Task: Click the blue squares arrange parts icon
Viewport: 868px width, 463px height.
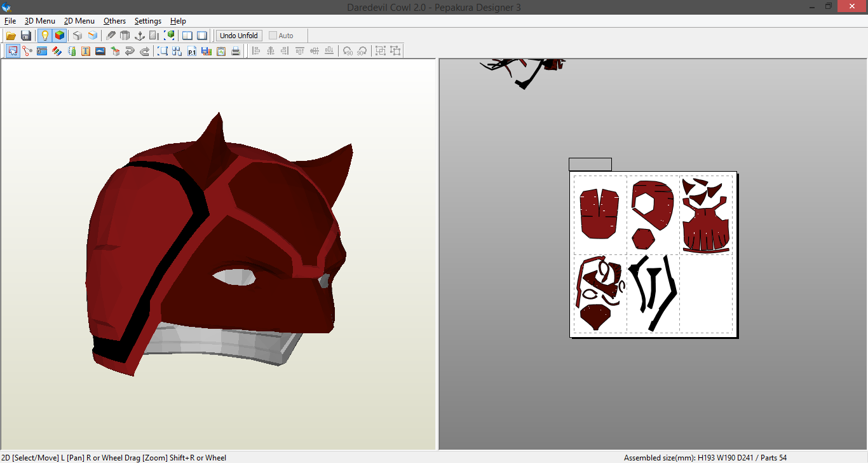Action: (177, 51)
